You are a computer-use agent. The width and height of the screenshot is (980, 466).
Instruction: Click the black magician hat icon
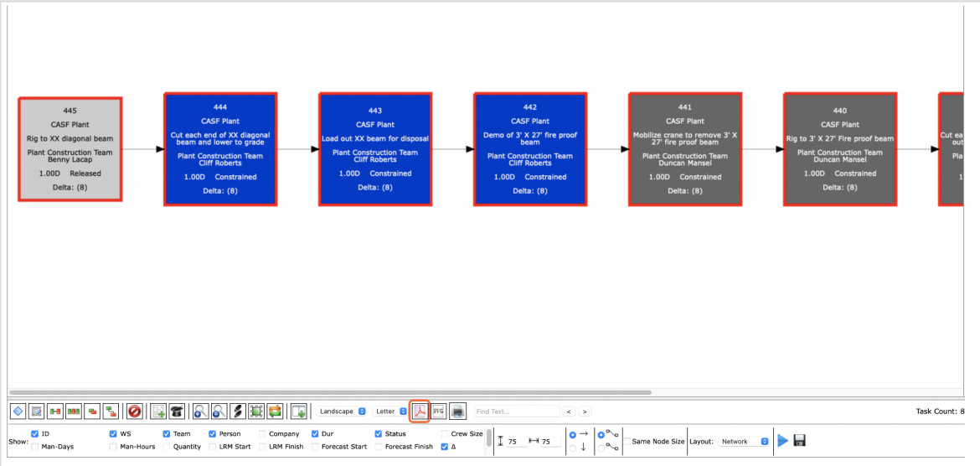[177, 412]
